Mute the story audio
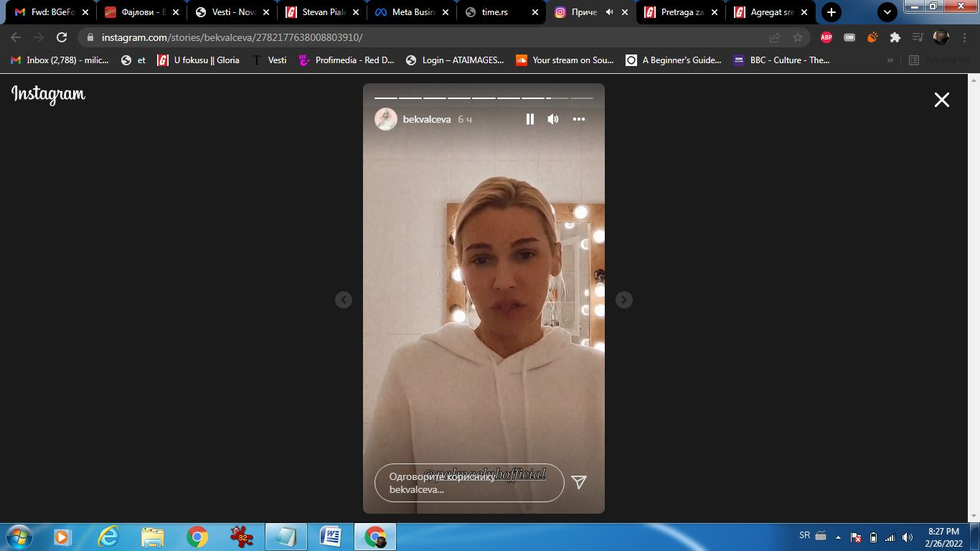980x551 pixels. click(x=552, y=119)
